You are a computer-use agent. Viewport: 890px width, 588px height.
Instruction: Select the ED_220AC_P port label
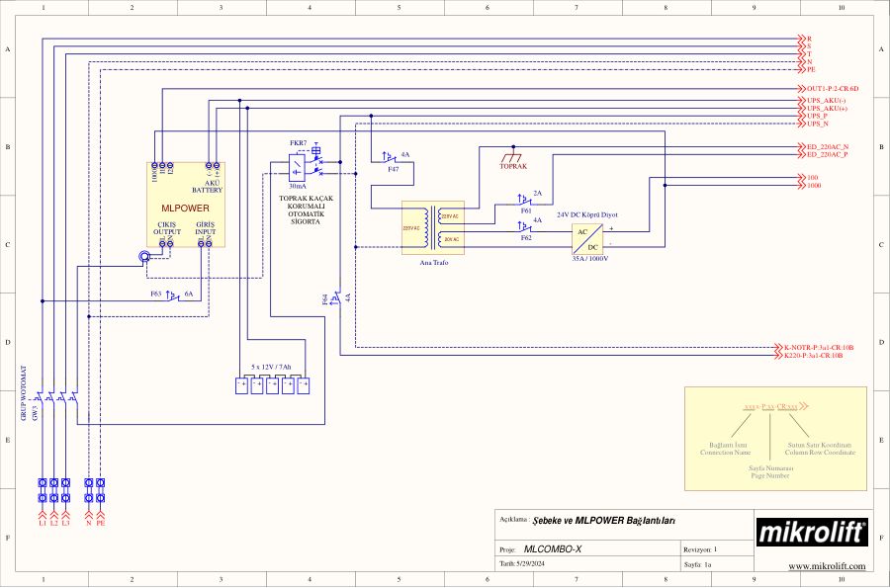pyautogui.click(x=828, y=154)
